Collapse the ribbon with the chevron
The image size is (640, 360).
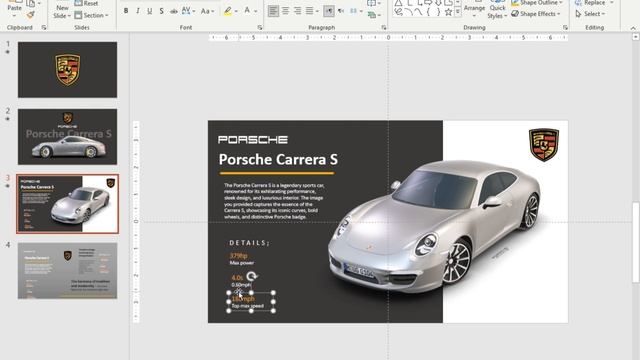pyautogui.click(x=633, y=28)
